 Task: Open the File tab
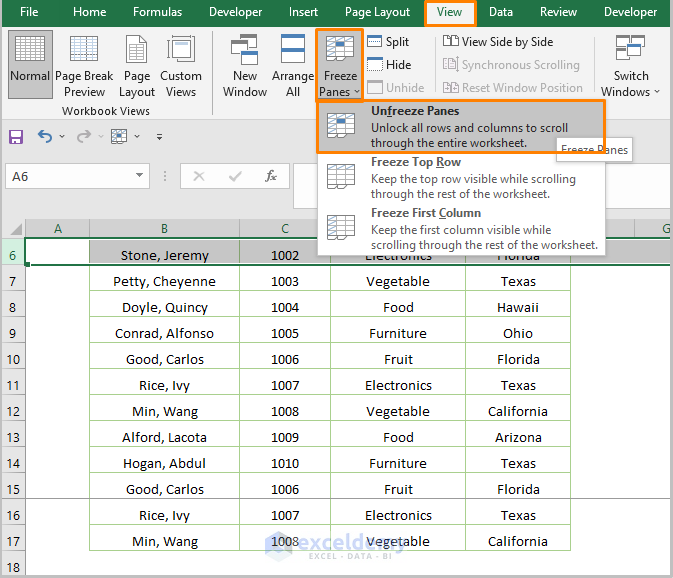pos(29,12)
